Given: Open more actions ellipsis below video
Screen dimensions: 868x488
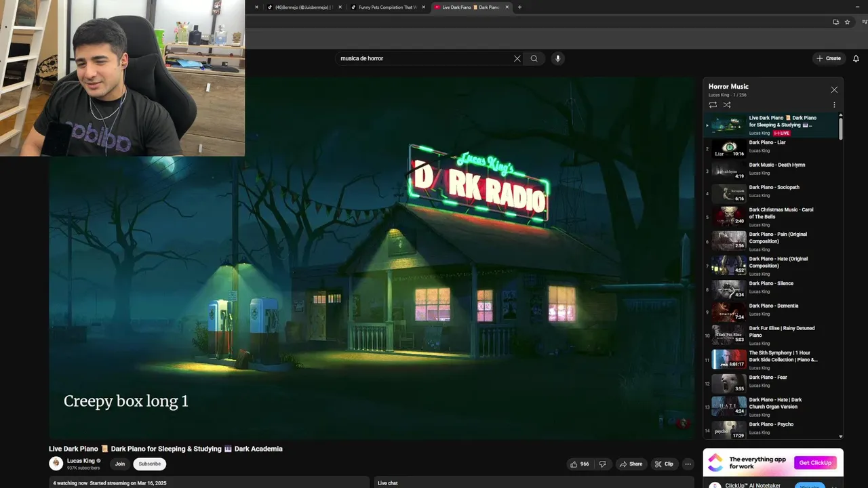Looking at the screenshot, I should 688,464.
